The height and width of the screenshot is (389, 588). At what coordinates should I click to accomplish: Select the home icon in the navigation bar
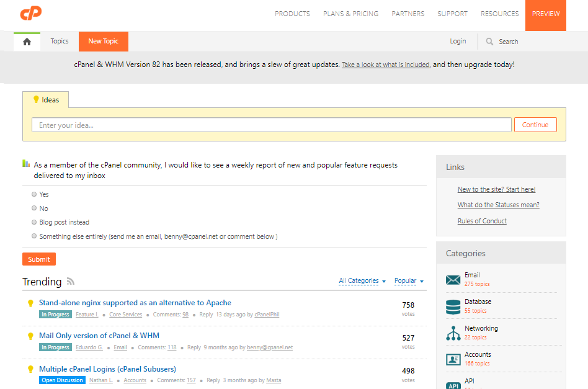point(26,41)
